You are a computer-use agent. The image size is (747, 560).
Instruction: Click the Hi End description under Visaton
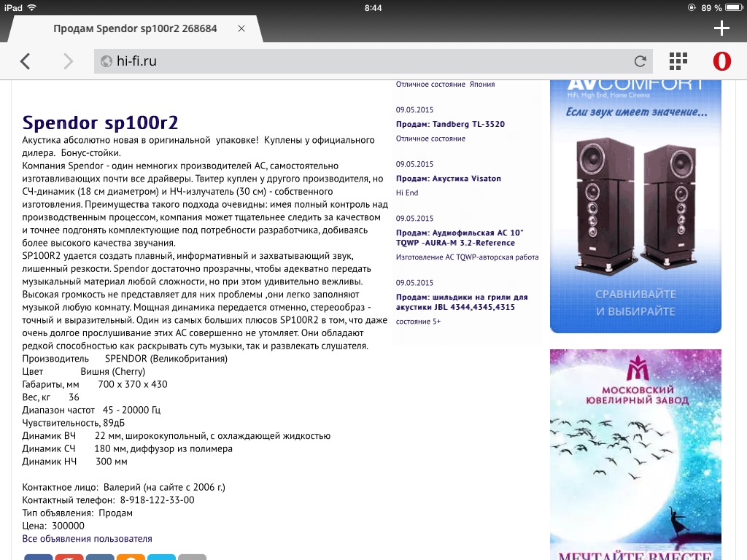[x=407, y=192]
